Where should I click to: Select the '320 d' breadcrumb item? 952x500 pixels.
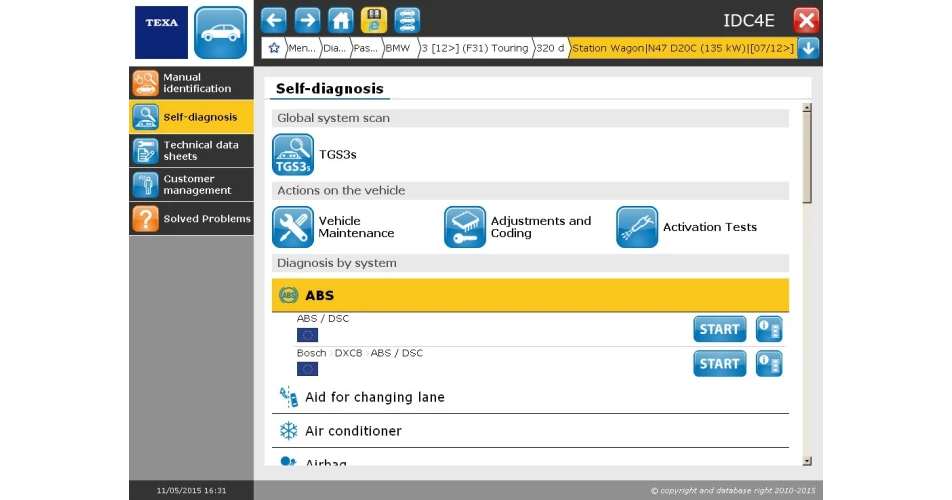click(x=550, y=48)
